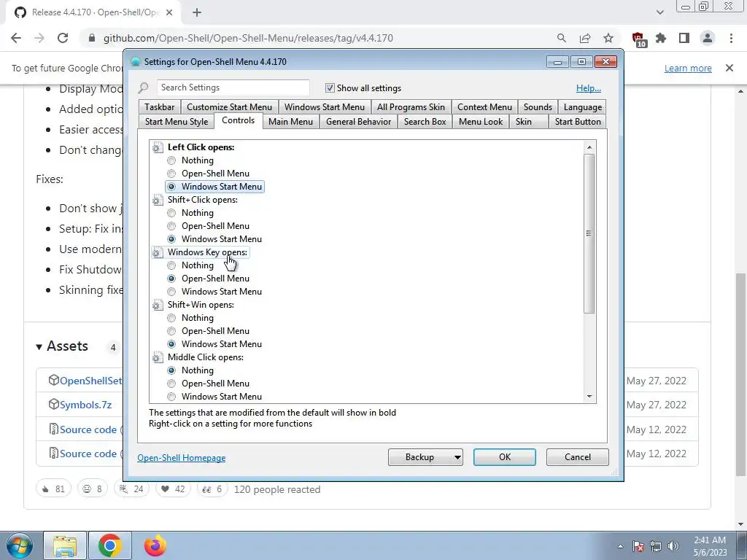Click the gear icon beside Shift+Click opens
The height and width of the screenshot is (560, 747).
tap(158, 200)
